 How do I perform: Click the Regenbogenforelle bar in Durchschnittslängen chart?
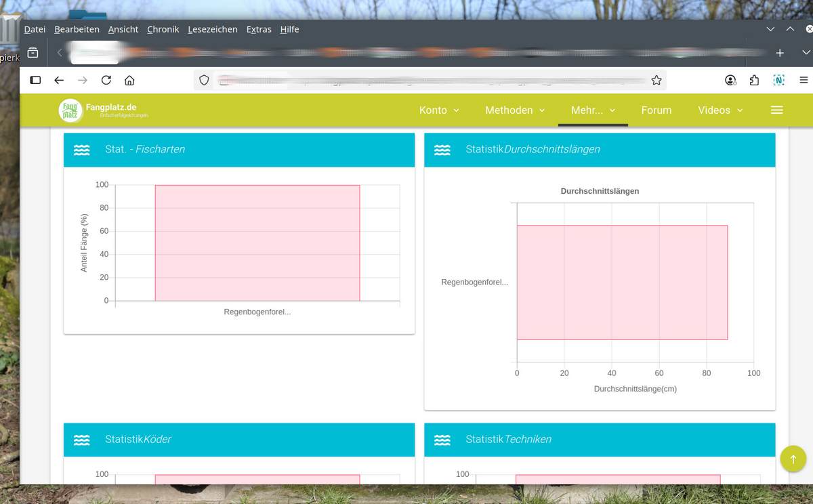pyautogui.click(x=621, y=282)
